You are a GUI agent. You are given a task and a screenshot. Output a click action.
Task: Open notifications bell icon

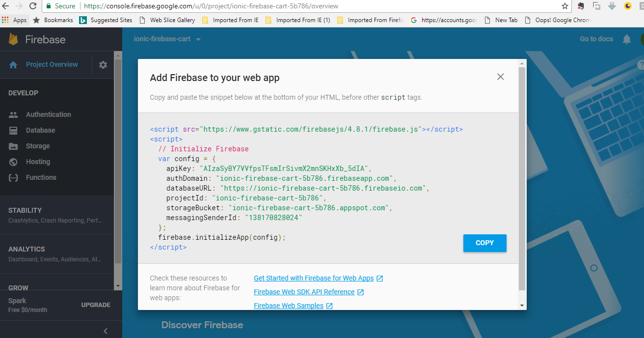click(627, 39)
